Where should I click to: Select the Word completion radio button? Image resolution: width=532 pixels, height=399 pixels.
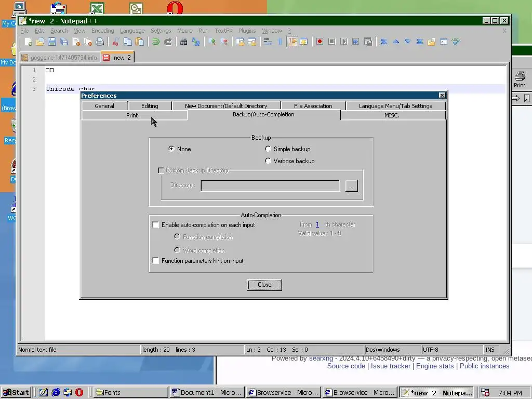pos(177,250)
